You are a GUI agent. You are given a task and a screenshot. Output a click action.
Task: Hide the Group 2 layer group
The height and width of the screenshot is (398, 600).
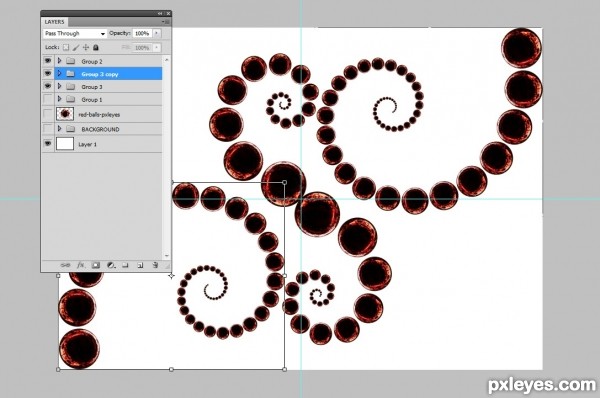coord(48,61)
